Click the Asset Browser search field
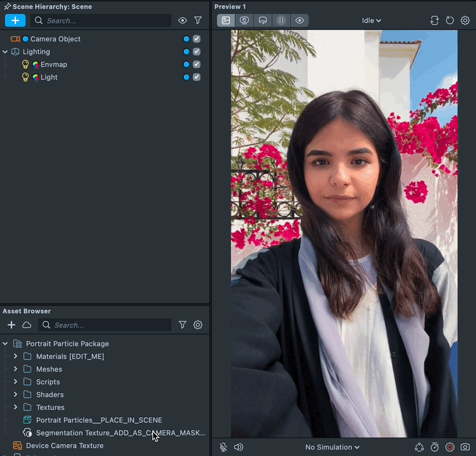The height and width of the screenshot is (456, 476). (108, 325)
